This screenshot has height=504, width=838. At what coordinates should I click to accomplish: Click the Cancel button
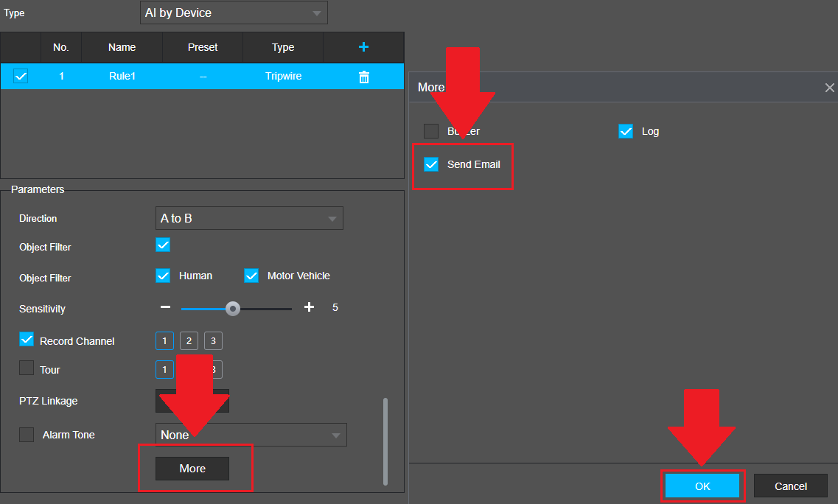pyautogui.click(x=790, y=486)
